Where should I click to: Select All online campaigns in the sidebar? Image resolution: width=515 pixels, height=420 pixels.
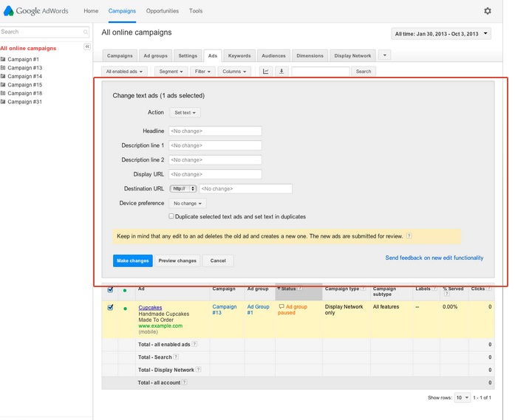click(28, 48)
